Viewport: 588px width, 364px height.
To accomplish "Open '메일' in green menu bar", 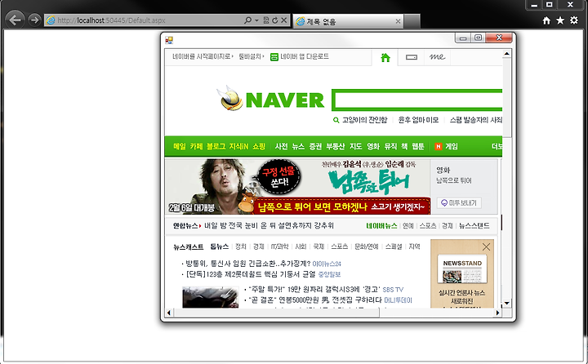I will pyautogui.click(x=180, y=147).
